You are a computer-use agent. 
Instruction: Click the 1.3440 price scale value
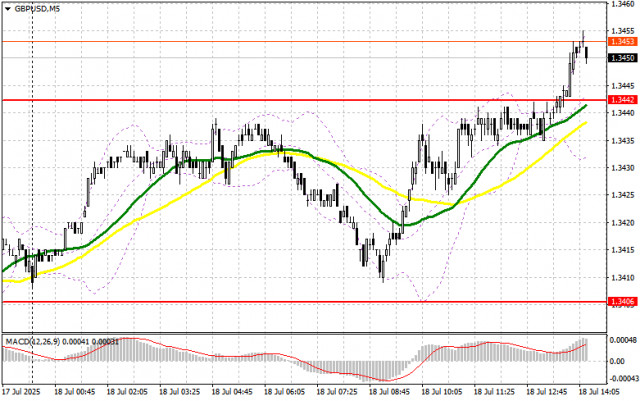[623, 112]
